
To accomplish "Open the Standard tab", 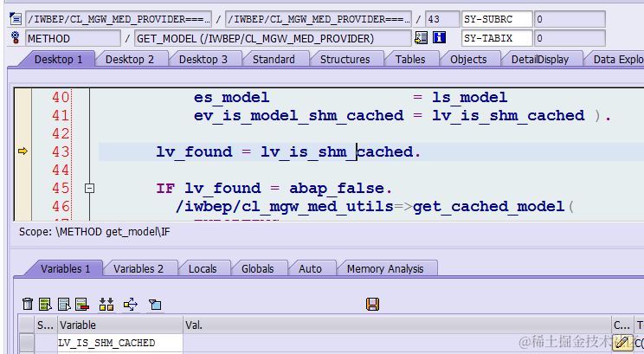I will 274,60.
